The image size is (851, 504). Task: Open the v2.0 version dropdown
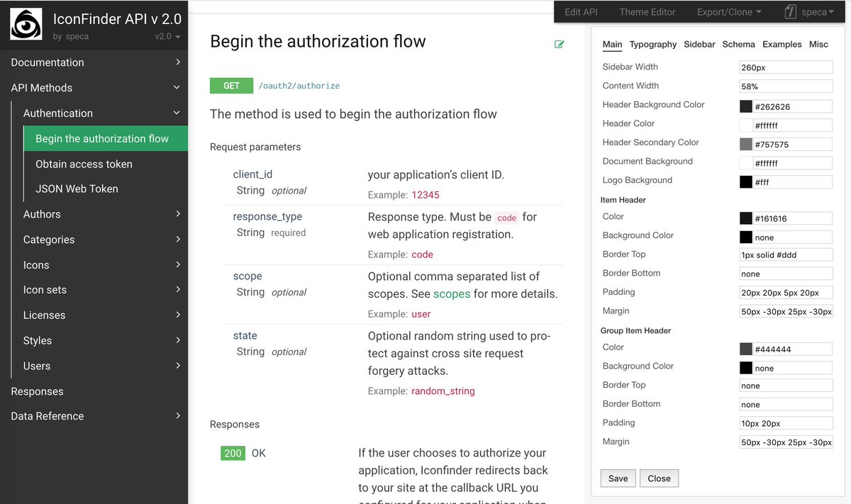(x=168, y=36)
